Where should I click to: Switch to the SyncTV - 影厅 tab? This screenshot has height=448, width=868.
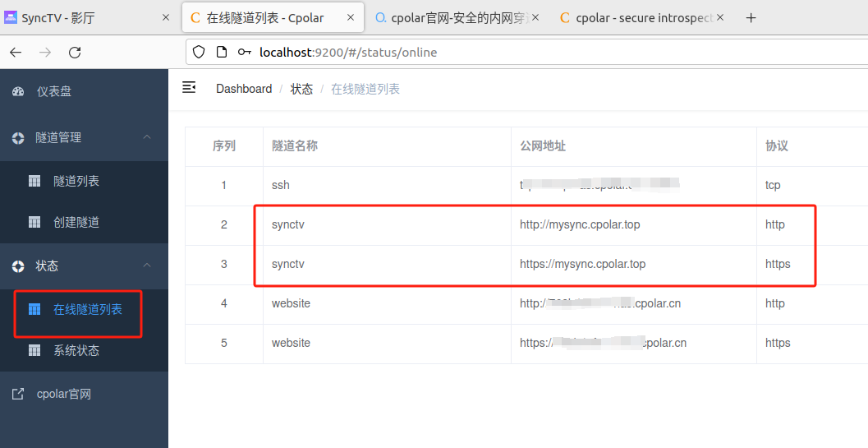tap(89, 18)
